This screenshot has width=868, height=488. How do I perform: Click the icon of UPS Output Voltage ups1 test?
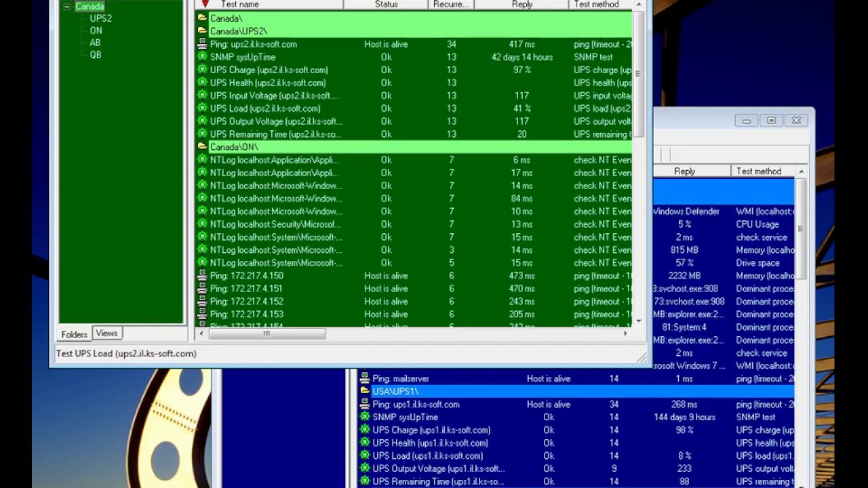click(365, 469)
